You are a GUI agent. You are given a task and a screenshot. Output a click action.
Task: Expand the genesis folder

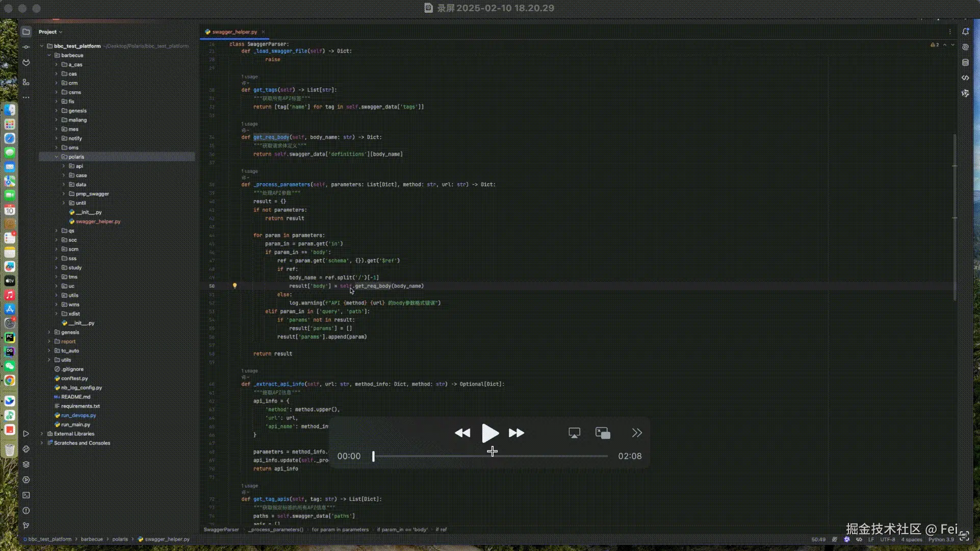pos(49,332)
